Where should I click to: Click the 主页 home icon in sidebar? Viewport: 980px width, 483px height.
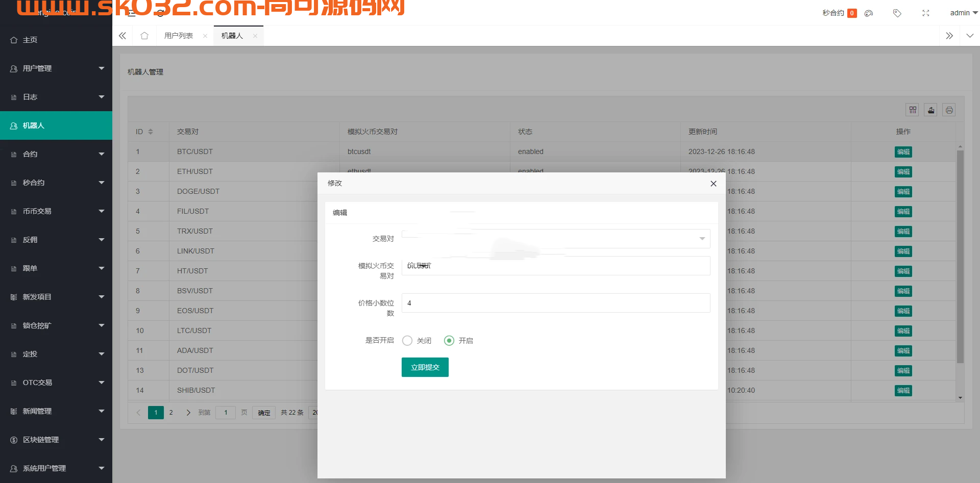[14, 40]
